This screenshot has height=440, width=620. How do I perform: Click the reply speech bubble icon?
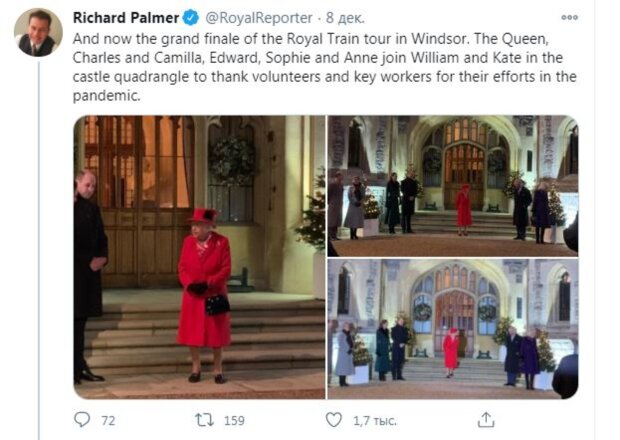pyautogui.click(x=82, y=419)
